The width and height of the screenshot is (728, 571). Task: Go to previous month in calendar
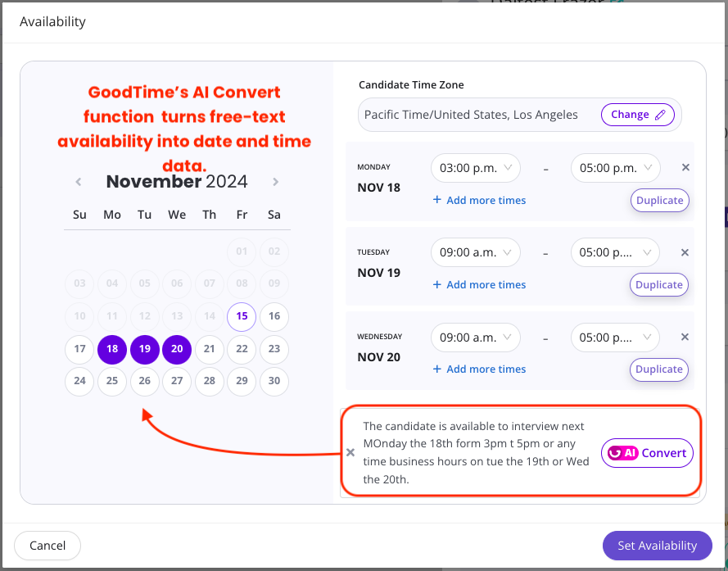pos(79,182)
